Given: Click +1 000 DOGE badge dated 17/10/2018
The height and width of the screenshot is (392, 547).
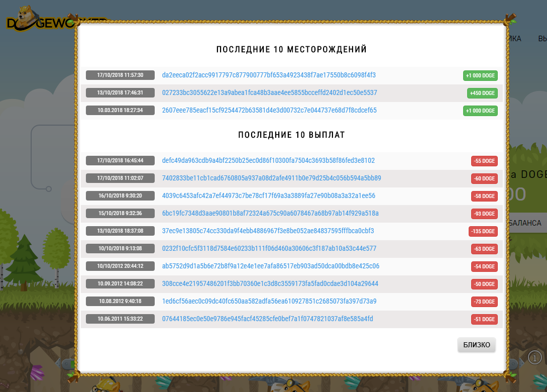Looking at the screenshot, I should 480,75.
